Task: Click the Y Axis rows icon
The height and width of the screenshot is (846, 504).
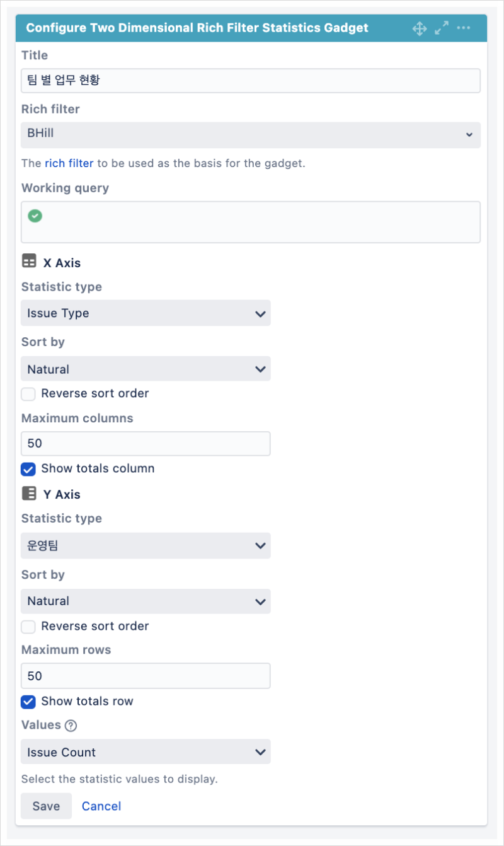Action: click(x=29, y=494)
